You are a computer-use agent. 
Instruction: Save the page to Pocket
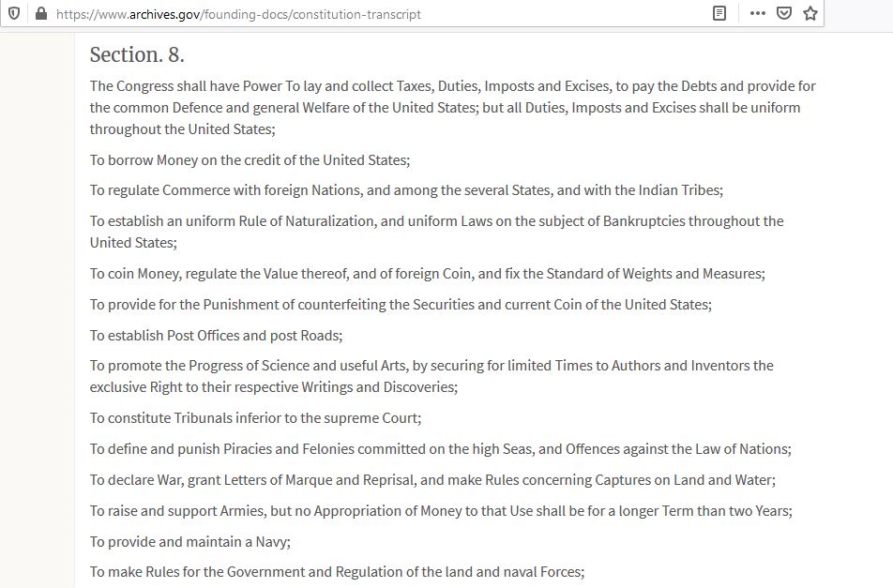point(784,14)
